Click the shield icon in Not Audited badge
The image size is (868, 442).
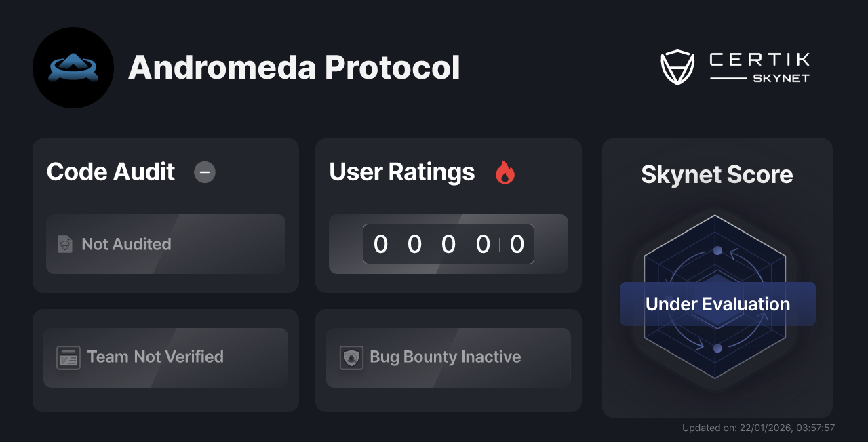[64, 244]
